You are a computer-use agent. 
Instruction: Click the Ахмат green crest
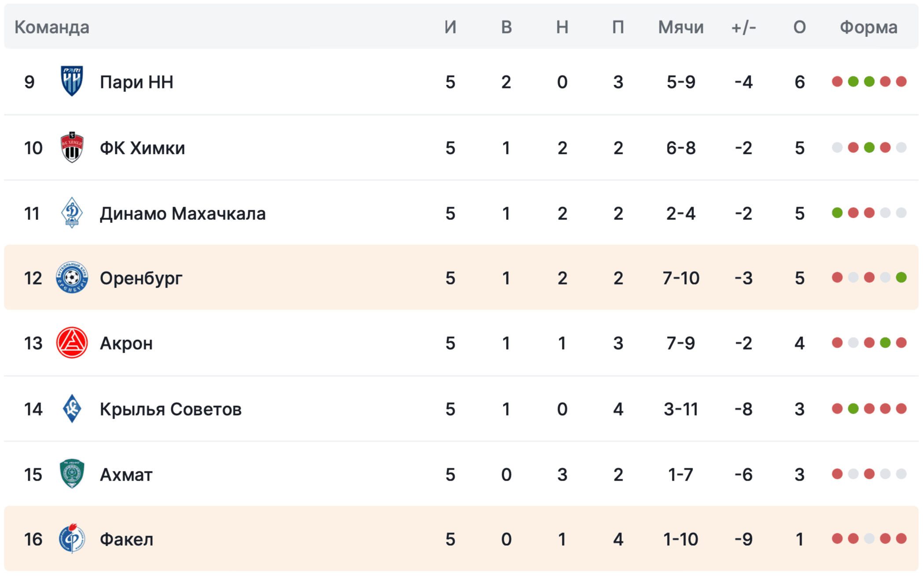tap(72, 474)
